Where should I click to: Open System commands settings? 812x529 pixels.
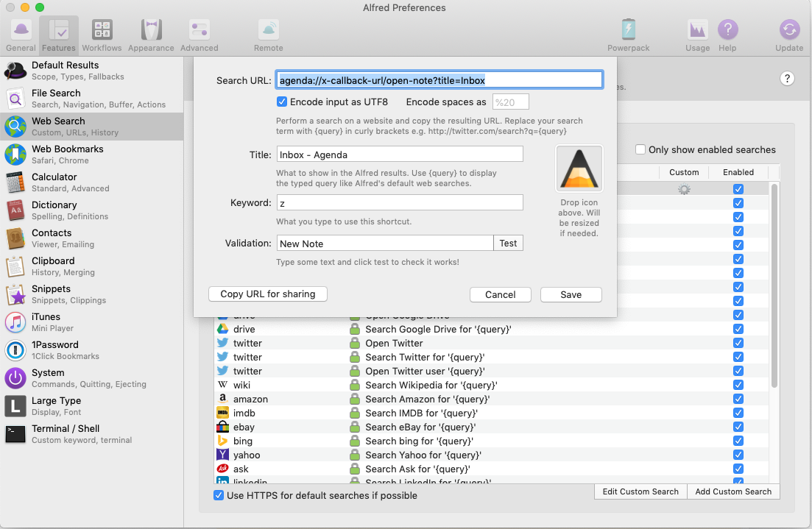[x=92, y=378]
